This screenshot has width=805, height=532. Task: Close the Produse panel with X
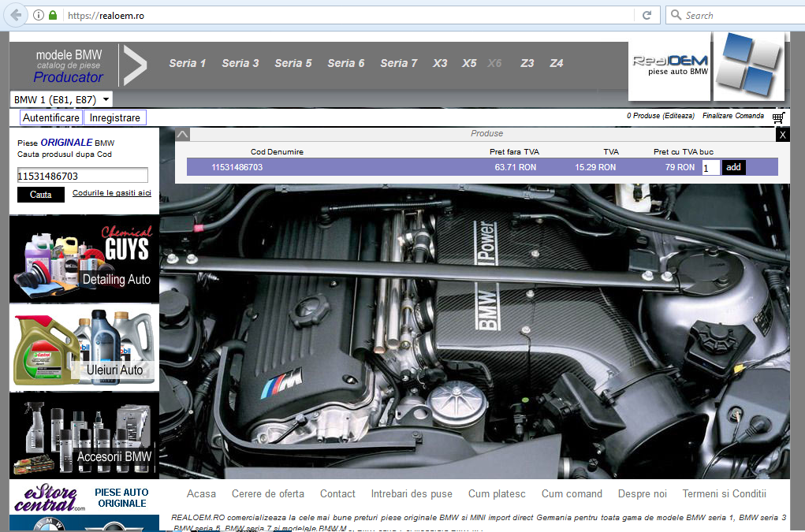[782, 135]
